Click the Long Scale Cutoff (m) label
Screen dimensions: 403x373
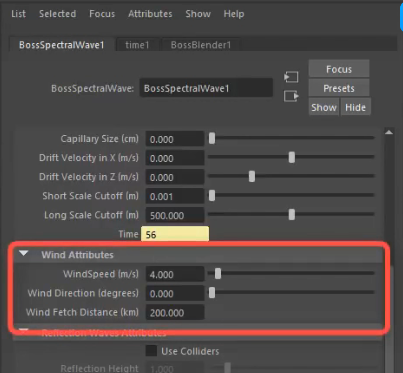point(91,215)
